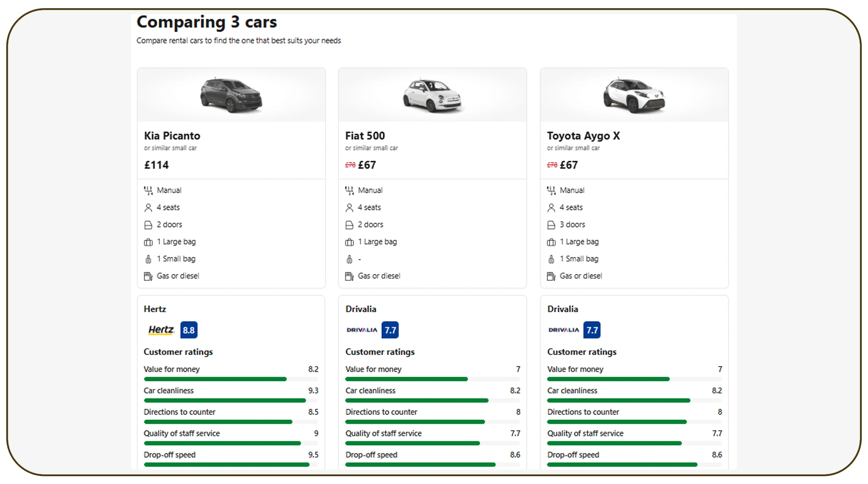The height and width of the screenshot is (484, 868).
Task: Click the Fiat 500 Value for money bar
Action: pyautogui.click(x=432, y=379)
